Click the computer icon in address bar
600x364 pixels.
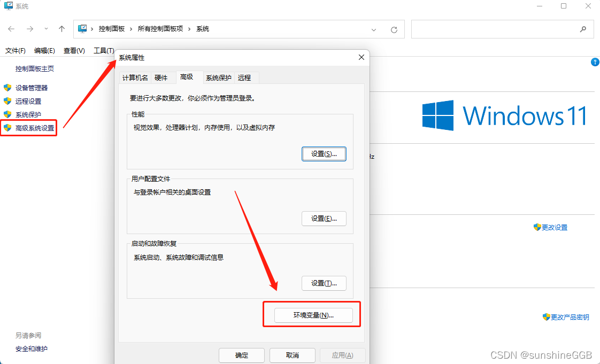point(82,29)
